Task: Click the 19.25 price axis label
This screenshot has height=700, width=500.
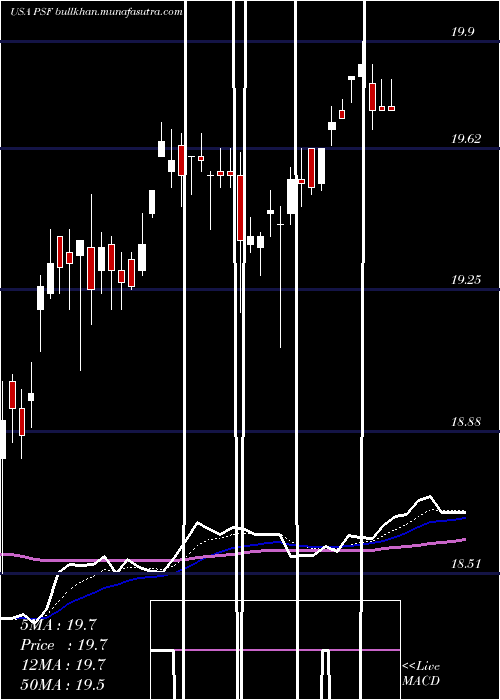Action: pos(466,280)
